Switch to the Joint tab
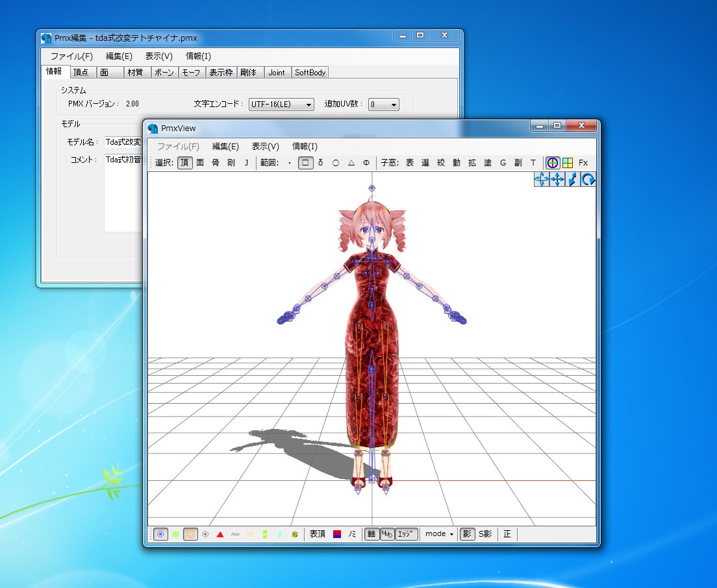 tap(277, 72)
